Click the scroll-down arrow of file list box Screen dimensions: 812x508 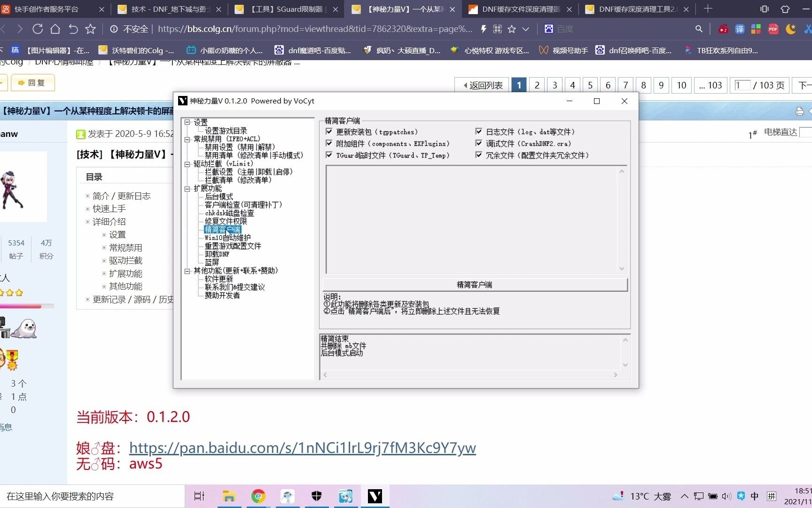tap(622, 269)
